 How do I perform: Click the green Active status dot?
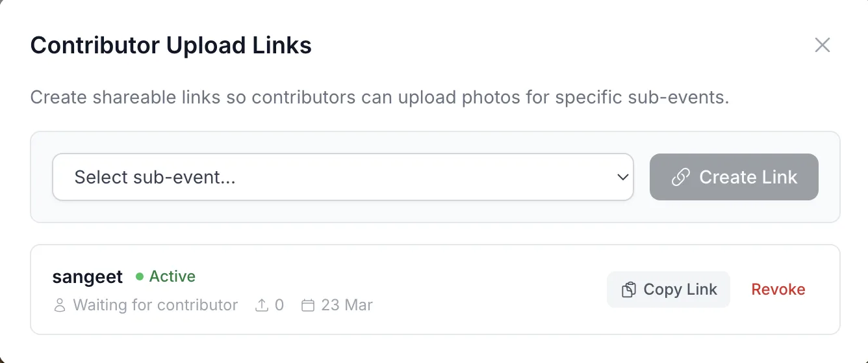click(139, 276)
